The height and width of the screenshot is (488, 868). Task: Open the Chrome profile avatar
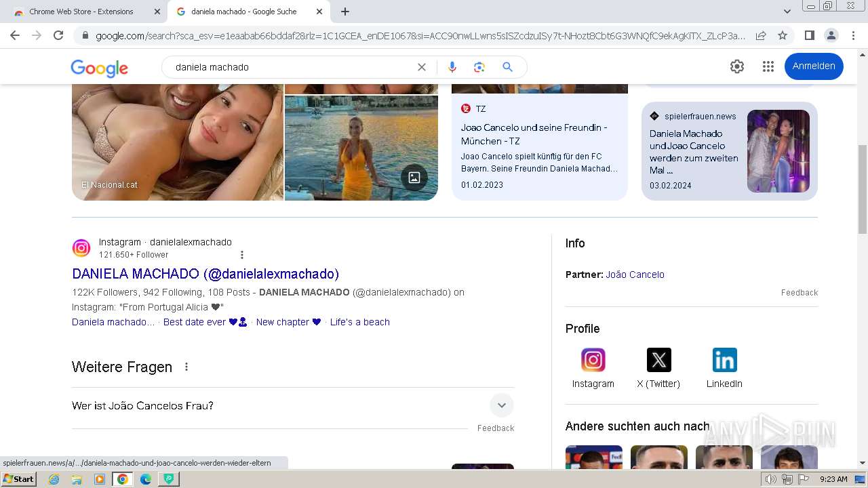point(831,35)
